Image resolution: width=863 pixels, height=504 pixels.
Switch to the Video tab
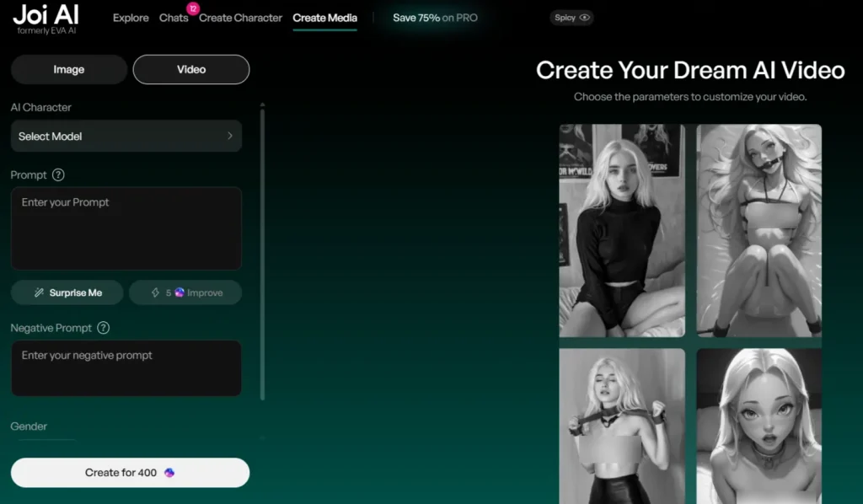pos(191,69)
